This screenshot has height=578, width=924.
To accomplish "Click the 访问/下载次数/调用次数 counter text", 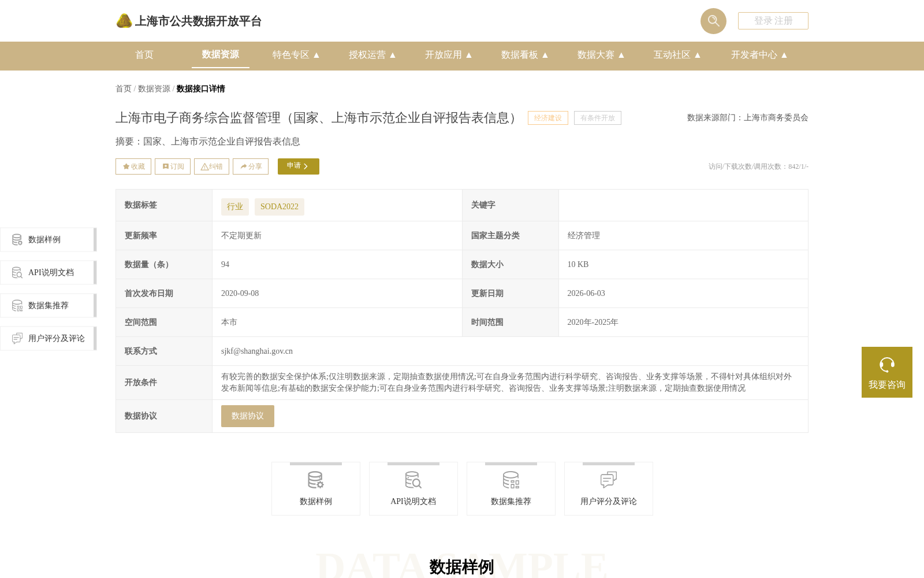I will click(759, 166).
